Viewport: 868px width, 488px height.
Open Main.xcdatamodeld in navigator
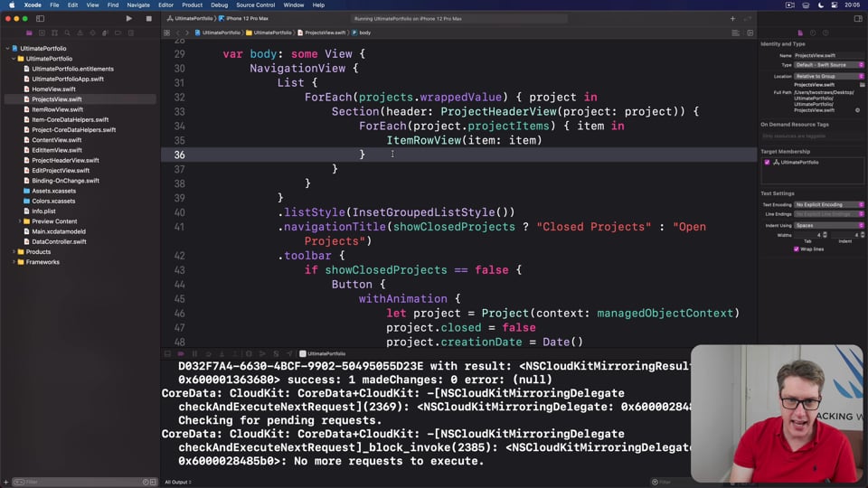(59, 231)
